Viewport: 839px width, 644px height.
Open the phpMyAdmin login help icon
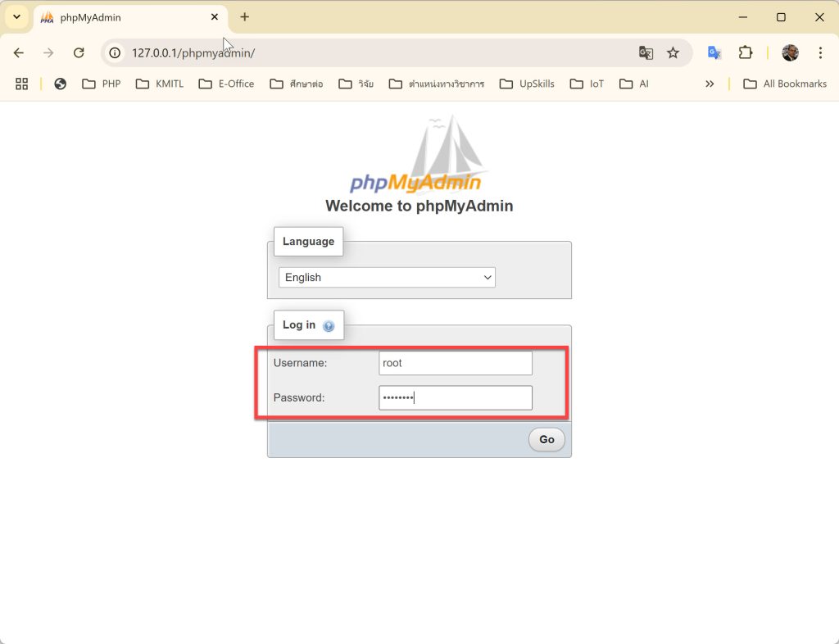click(329, 326)
